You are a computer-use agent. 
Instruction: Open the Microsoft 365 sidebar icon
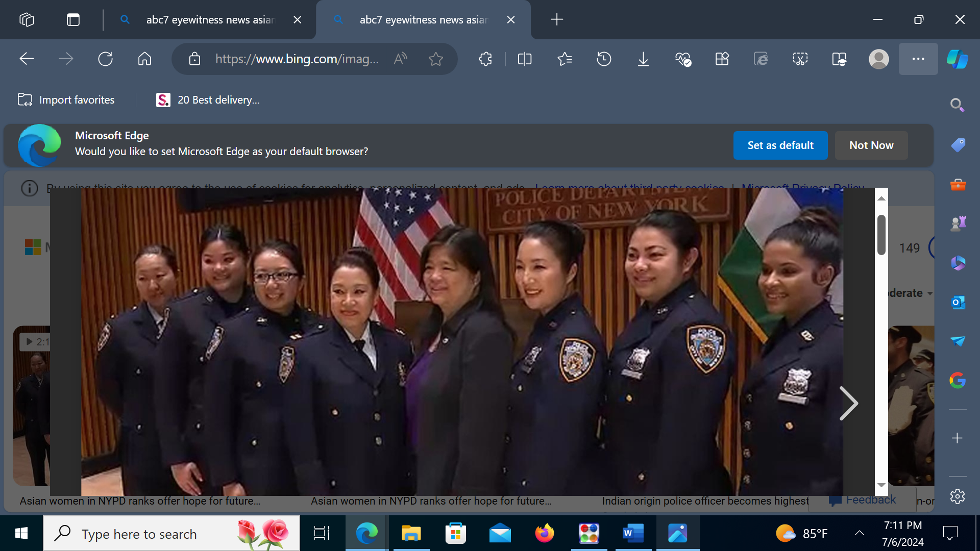(x=958, y=263)
